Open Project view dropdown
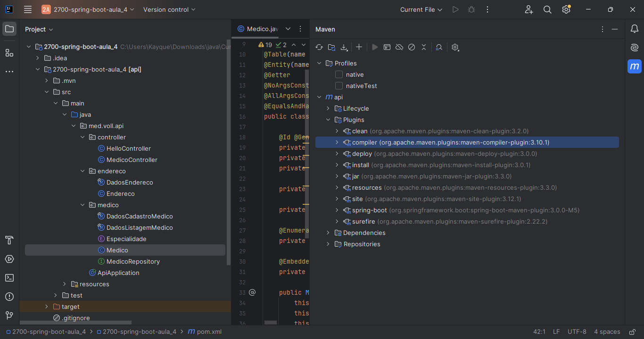Screen dimensions: 644x339 pyautogui.click(x=39, y=29)
